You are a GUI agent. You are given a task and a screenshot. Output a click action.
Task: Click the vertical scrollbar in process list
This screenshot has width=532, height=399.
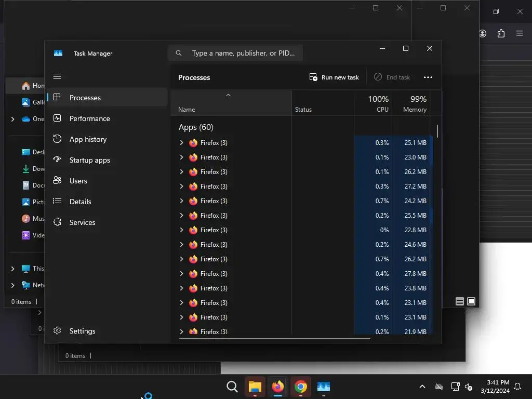pos(437,131)
